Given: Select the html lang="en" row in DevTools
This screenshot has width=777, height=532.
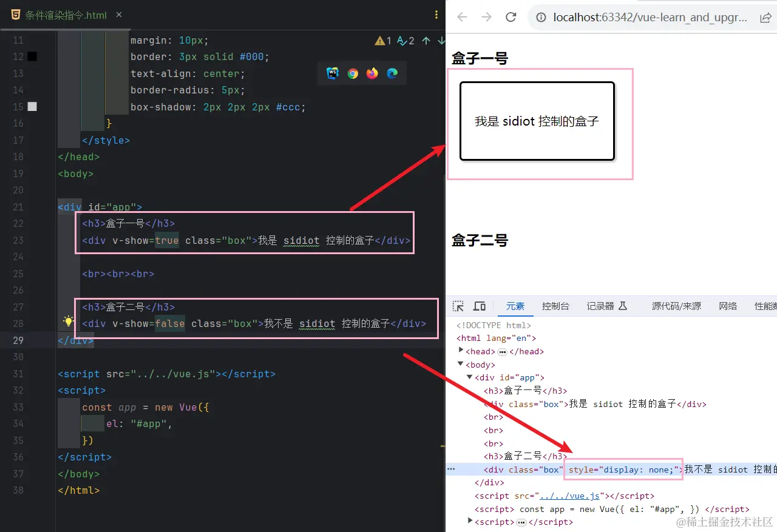Looking at the screenshot, I should [496, 338].
